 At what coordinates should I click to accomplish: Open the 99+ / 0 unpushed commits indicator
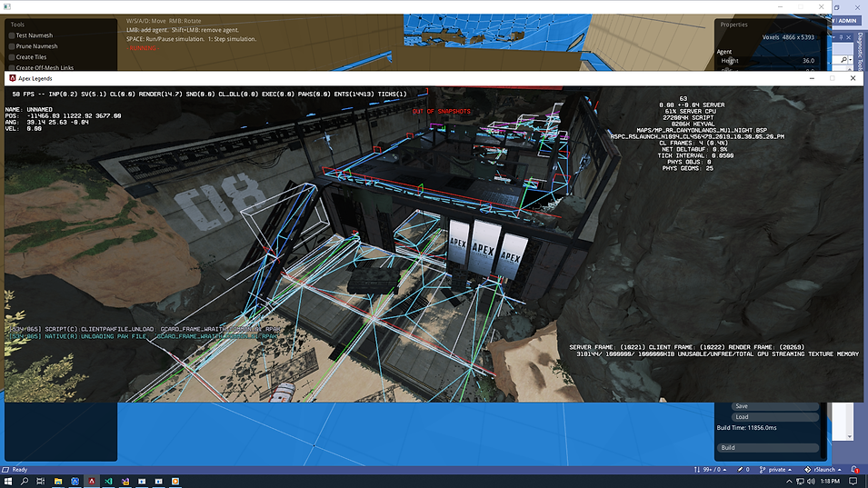coord(710,469)
